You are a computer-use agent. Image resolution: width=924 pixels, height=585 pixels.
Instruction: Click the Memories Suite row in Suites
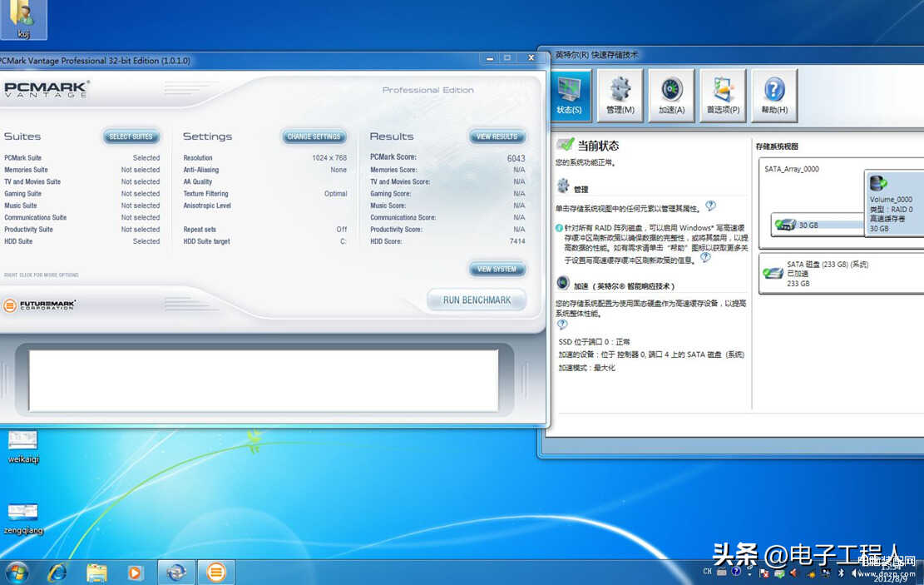pyautogui.click(x=82, y=170)
